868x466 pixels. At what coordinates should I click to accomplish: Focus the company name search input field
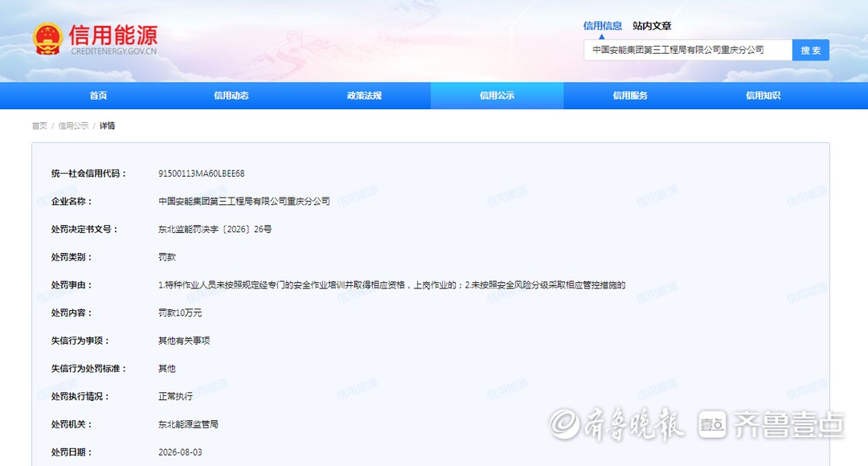click(x=688, y=50)
